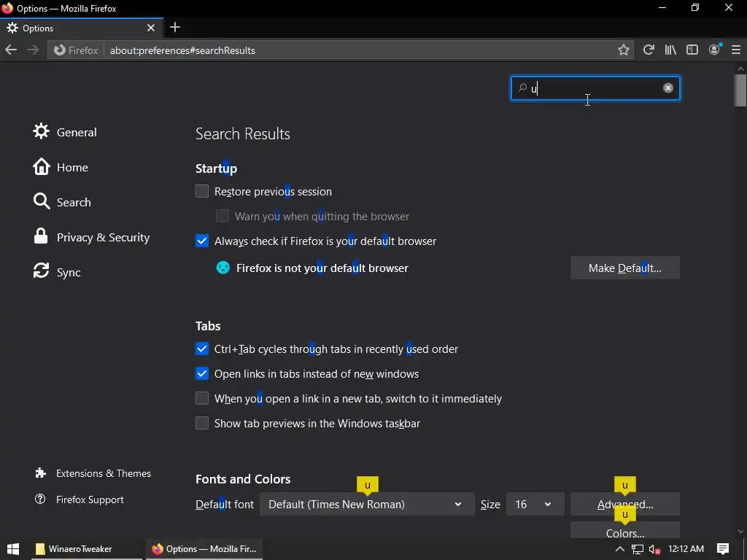Uncheck Open links in tabs instead of windows
Viewport: 747px width, 560px height.
[202, 373]
